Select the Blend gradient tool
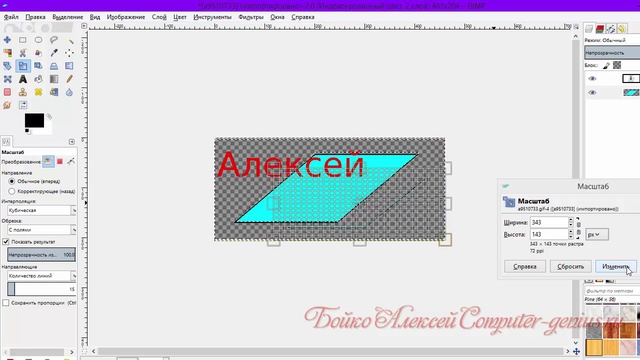This screenshot has width=640, height=360. 54,79
